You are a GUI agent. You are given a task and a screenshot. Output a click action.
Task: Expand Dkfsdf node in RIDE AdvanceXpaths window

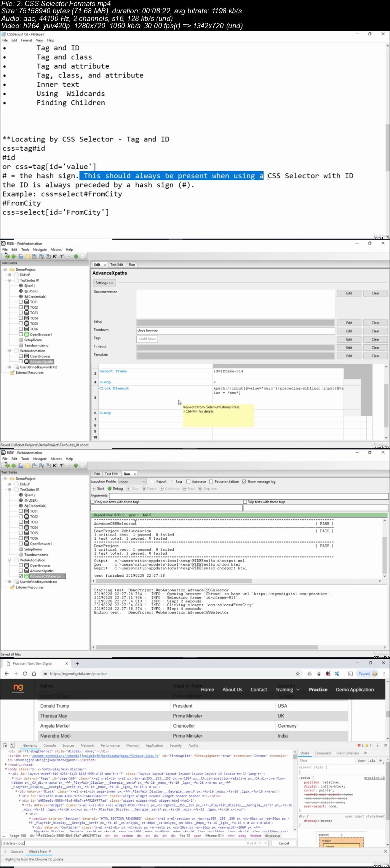pos(10,275)
